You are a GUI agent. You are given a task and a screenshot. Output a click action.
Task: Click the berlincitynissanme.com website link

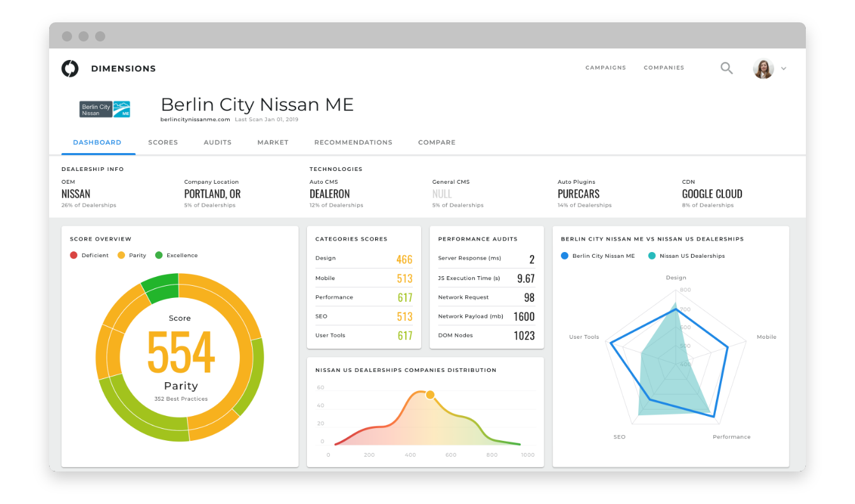195,119
